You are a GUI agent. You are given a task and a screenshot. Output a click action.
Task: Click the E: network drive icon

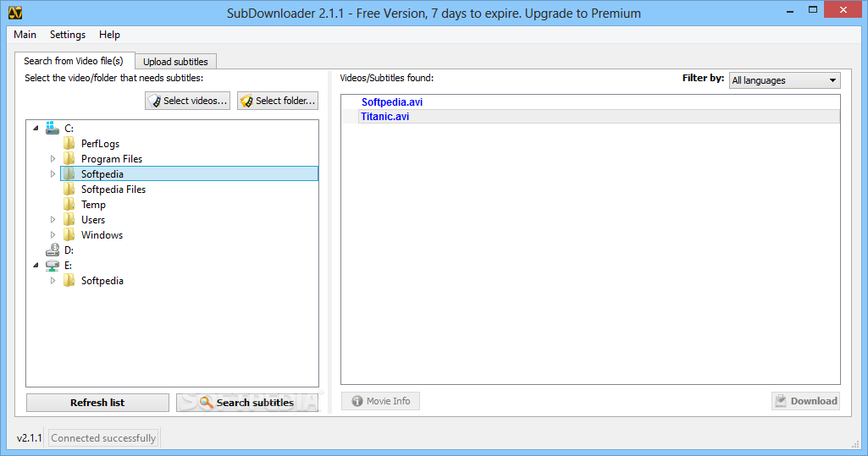pos(52,266)
